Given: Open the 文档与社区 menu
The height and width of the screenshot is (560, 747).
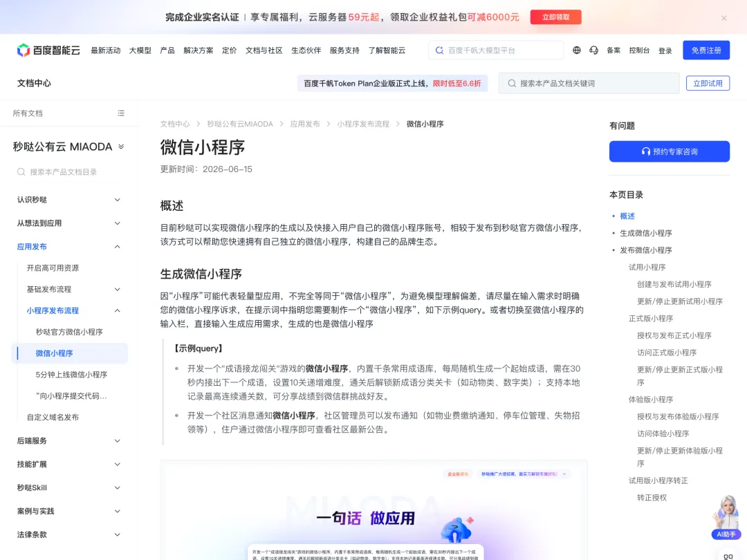Looking at the screenshot, I should pyautogui.click(x=264, y=50).
